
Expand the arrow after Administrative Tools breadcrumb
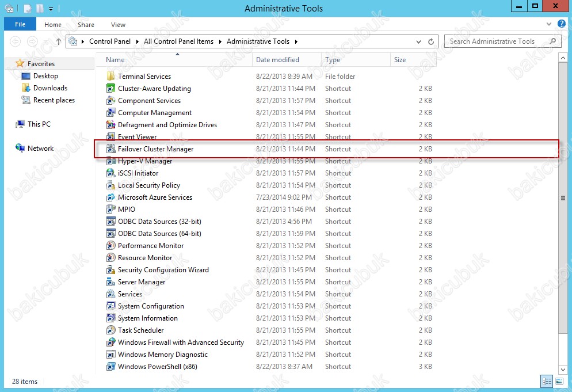pos(296,41)
